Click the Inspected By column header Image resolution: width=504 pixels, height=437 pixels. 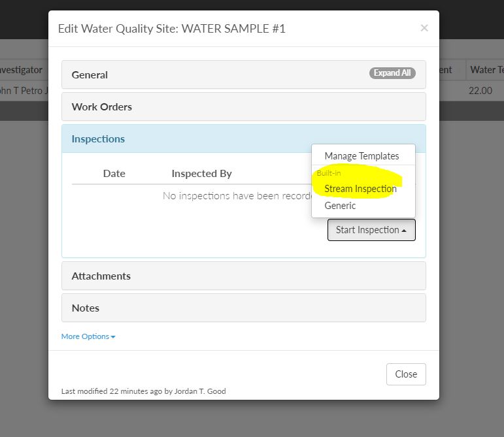(201, 173)
